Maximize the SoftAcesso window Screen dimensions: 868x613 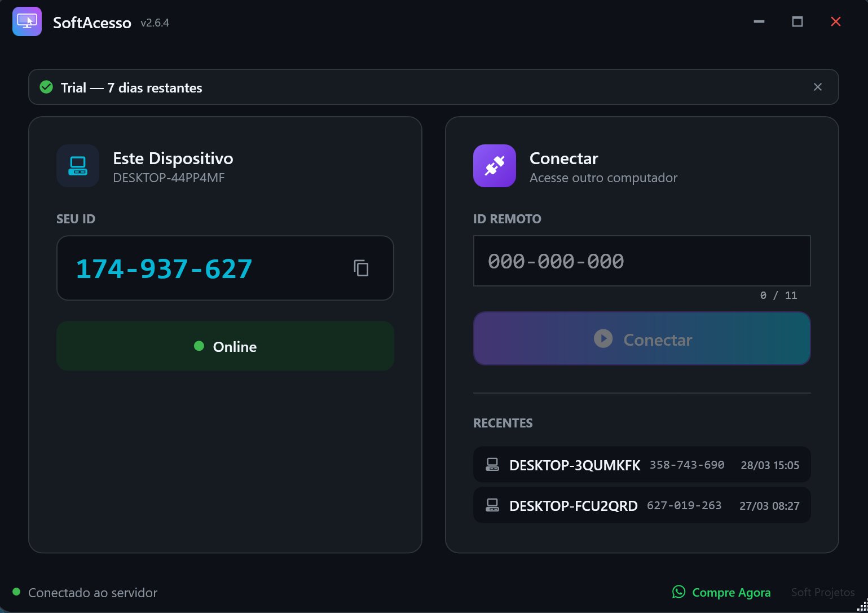tap(797, 21)
